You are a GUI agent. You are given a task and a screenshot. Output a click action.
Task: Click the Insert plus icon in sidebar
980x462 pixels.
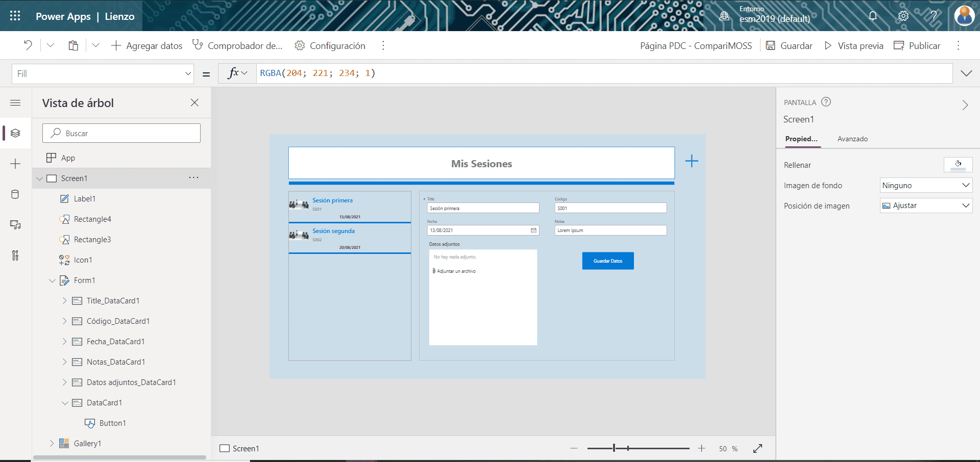click(x=15, y=164)
